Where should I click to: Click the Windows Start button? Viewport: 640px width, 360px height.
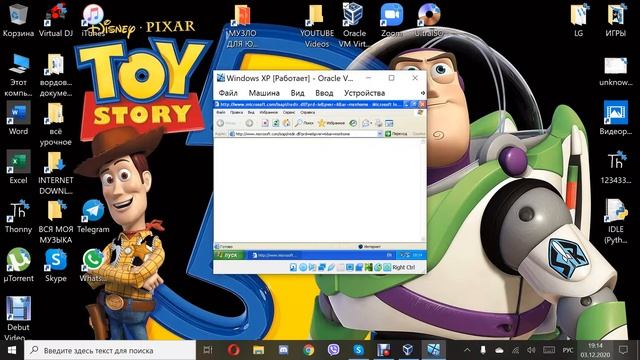pos(12,350)
